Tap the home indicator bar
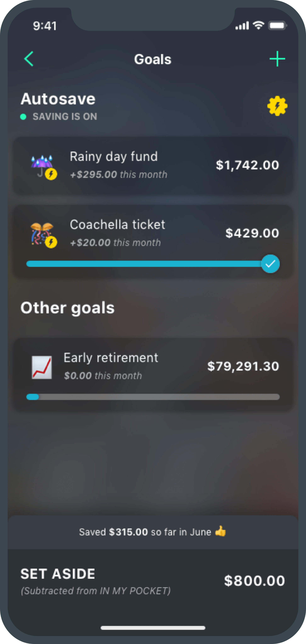 click(x=153, y=628)
